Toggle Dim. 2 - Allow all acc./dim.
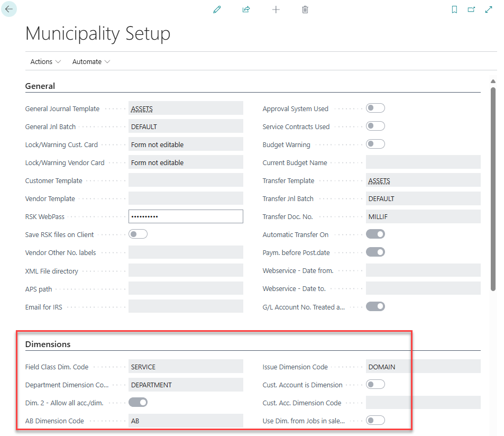The image size is (504, 436). 138,403
